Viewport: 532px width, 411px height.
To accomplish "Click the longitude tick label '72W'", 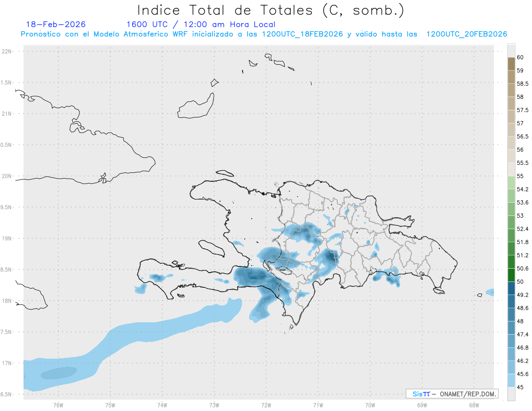I will tap(266, 405).
